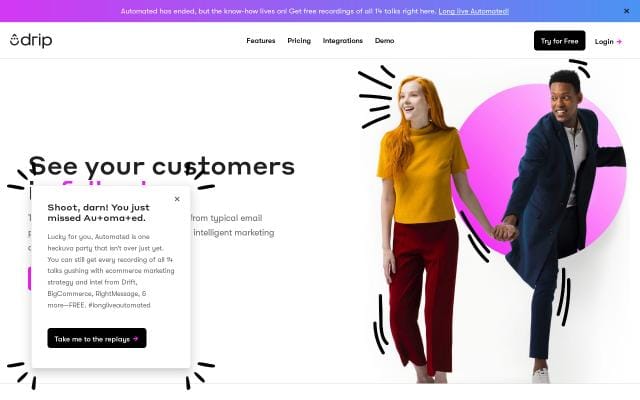Image resolution: width=640 pixels, height=400 pixels.
Task: Click the smiley face in drip logo
Action: pos(14,40)
